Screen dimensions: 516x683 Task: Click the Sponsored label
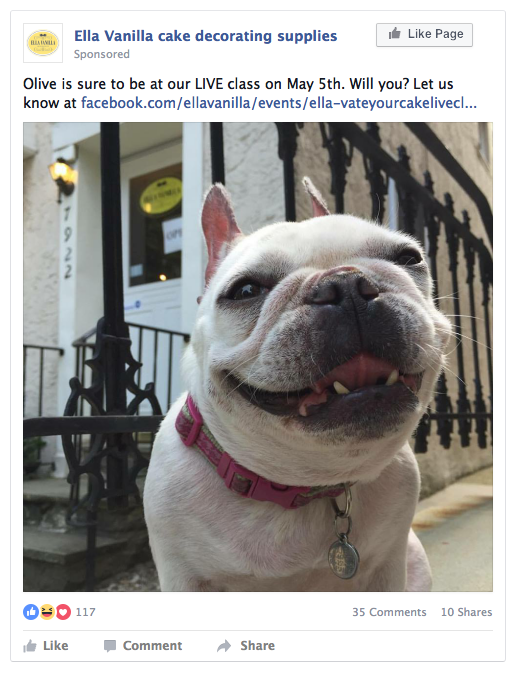pos(101,54)
